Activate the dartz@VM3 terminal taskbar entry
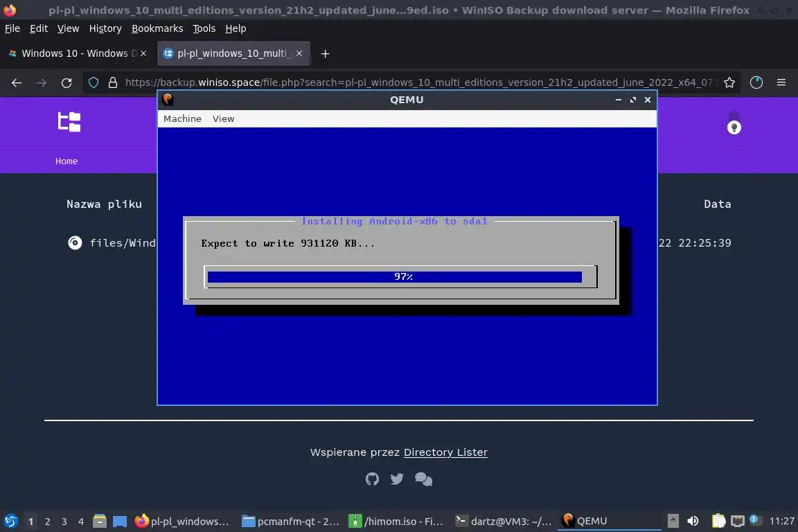Screen dimensions: 798x532 504,522
